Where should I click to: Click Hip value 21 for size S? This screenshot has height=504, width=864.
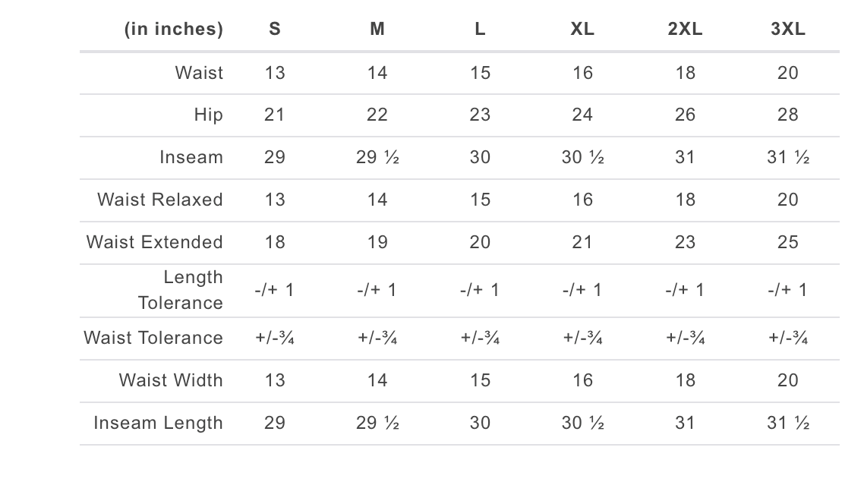(274, 115)
